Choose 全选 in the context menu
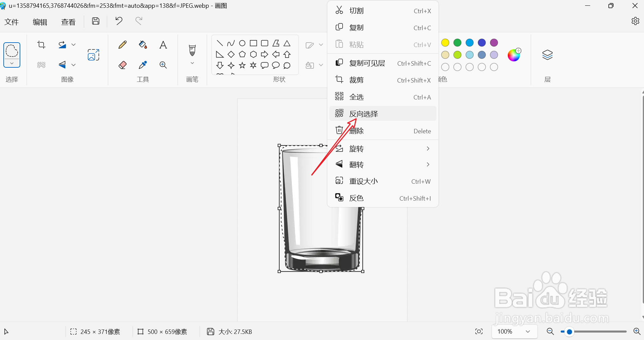Screen dimensions: 644x340 (x=383, y=97)
